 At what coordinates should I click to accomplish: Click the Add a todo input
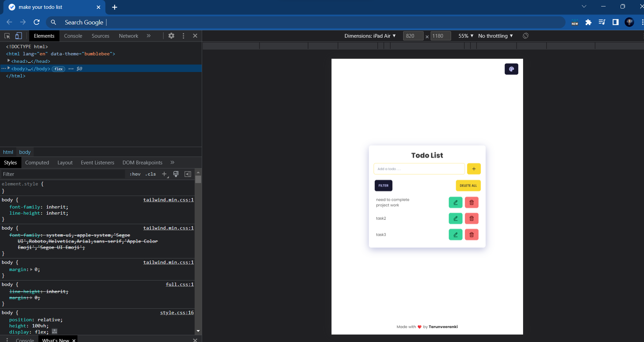coord(419,169)
